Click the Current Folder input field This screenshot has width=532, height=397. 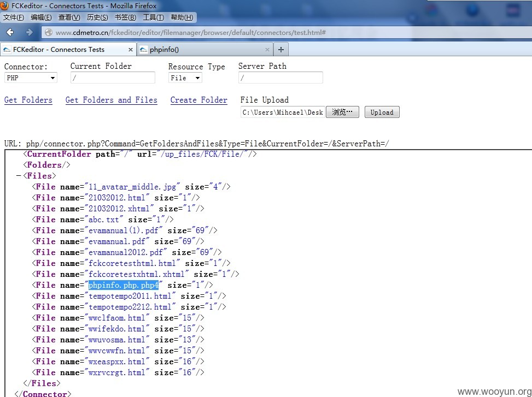[113, 78]
